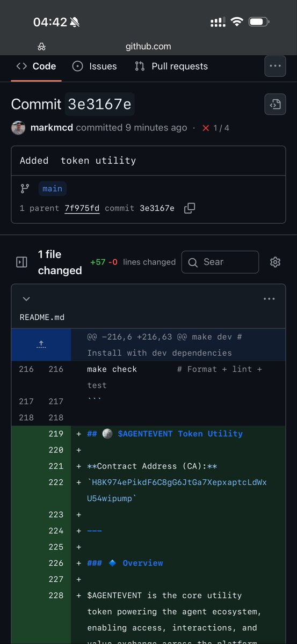Open the Issues tab

pos(94,67)
